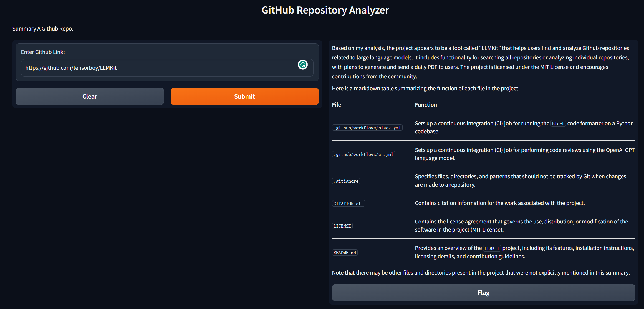Click the GitHub Repository Analyzer title
The image size is (644, 309).
pos(325,10)
